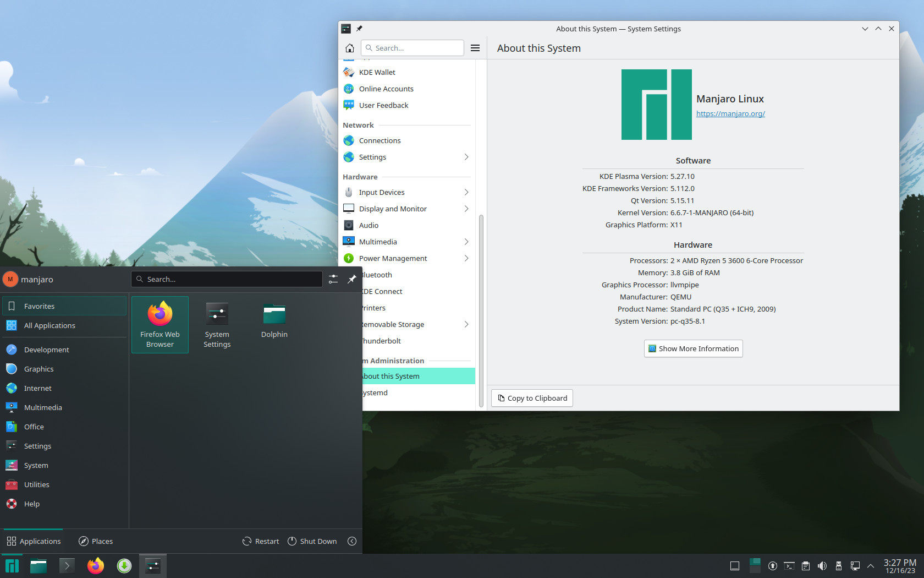This screenshot has height=578, width=924.
Task: Show more power options arrow in launcher
Action: (352, 541)
